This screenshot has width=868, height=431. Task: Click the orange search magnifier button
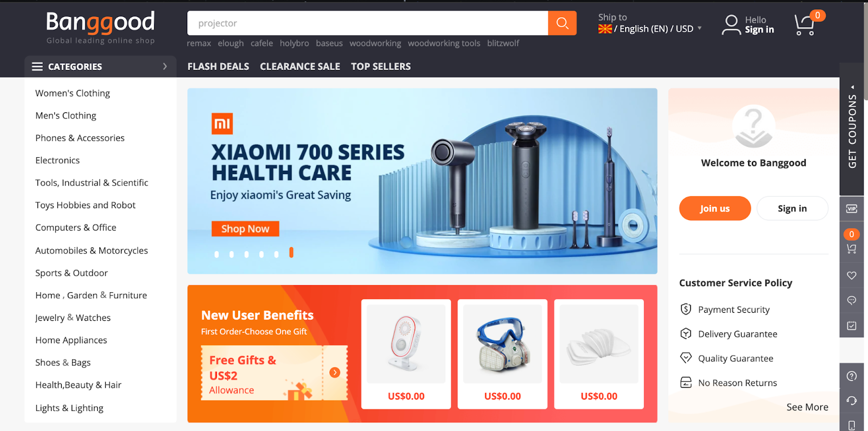(562, 23)
